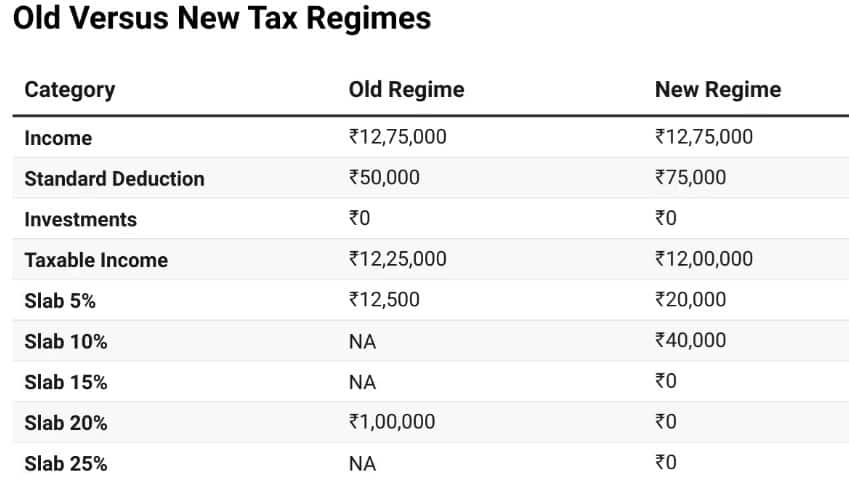Click the Slab 5% row label

point(60,300)
